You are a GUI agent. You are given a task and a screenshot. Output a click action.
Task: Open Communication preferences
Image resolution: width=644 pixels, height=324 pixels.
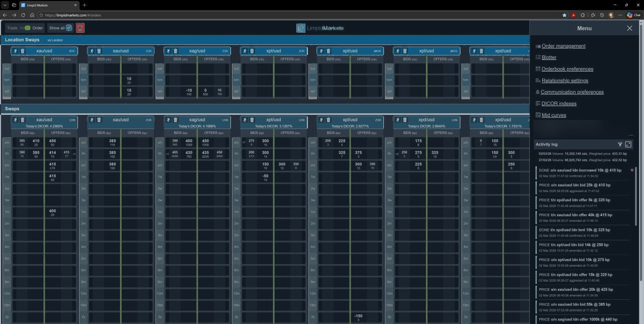click(572, 92)
